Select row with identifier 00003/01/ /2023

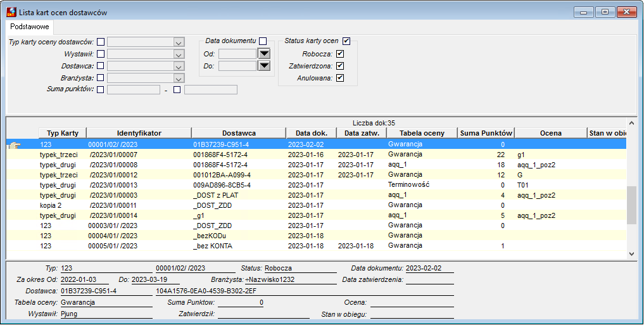tap(316, 226)
